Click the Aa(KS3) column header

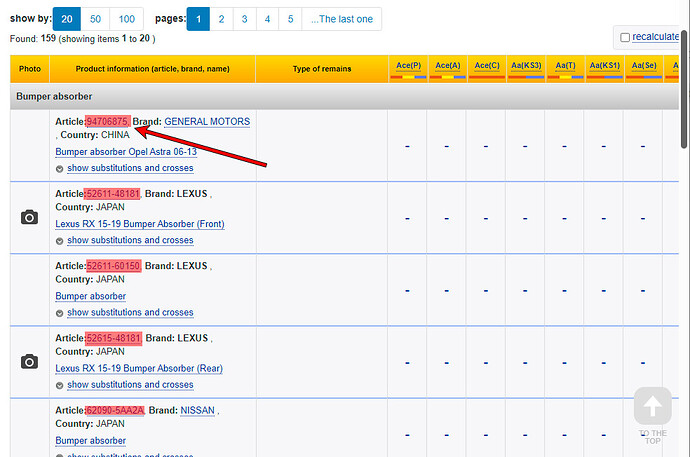(526, 65)
